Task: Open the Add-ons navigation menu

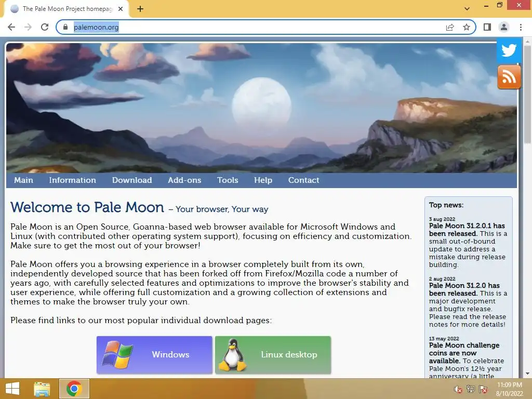Action: tap(184, 180)
